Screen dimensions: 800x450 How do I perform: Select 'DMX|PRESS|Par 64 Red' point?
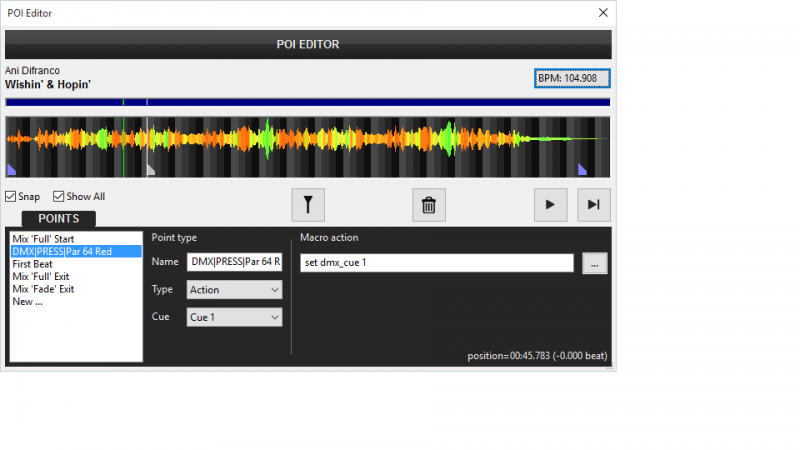pos(76,252)
